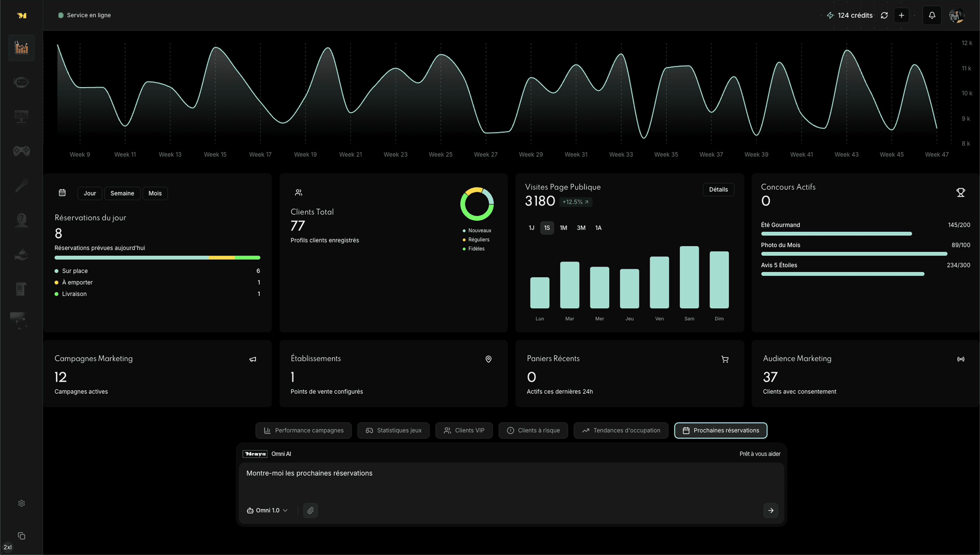Expand the Prochaines réservations panel
This screenshot has height=555, width=980.
(x=720, y=430)
